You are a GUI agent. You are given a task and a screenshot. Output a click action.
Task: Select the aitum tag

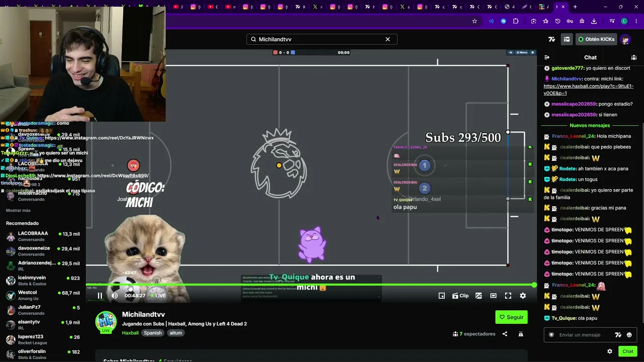tap(176, 333)
